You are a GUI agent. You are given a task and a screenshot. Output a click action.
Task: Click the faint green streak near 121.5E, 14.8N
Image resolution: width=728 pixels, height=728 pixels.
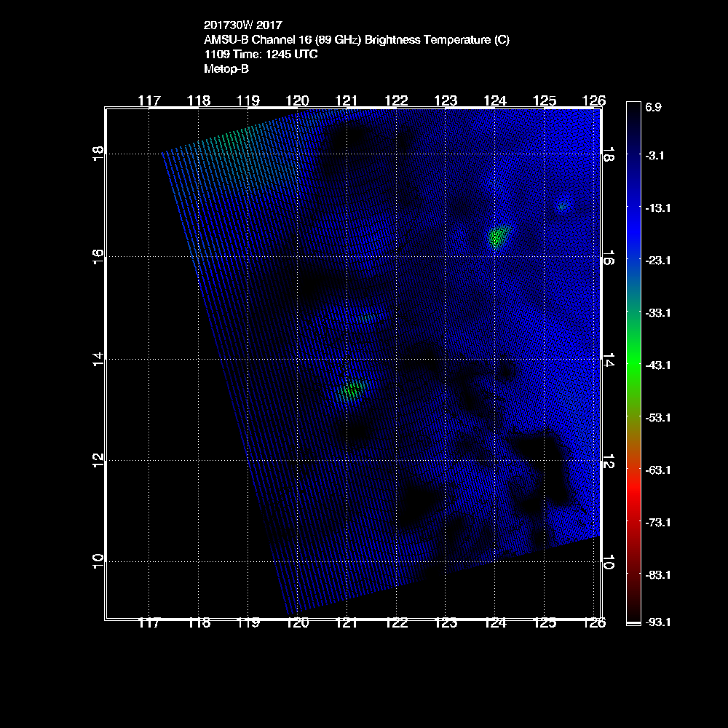pyautogui.click(x=366, y=317)
